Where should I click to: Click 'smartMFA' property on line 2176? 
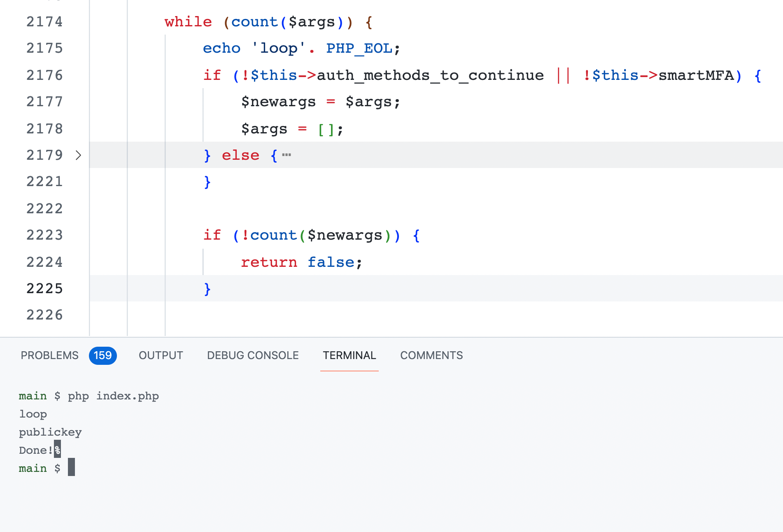click(x=696, y=75)
